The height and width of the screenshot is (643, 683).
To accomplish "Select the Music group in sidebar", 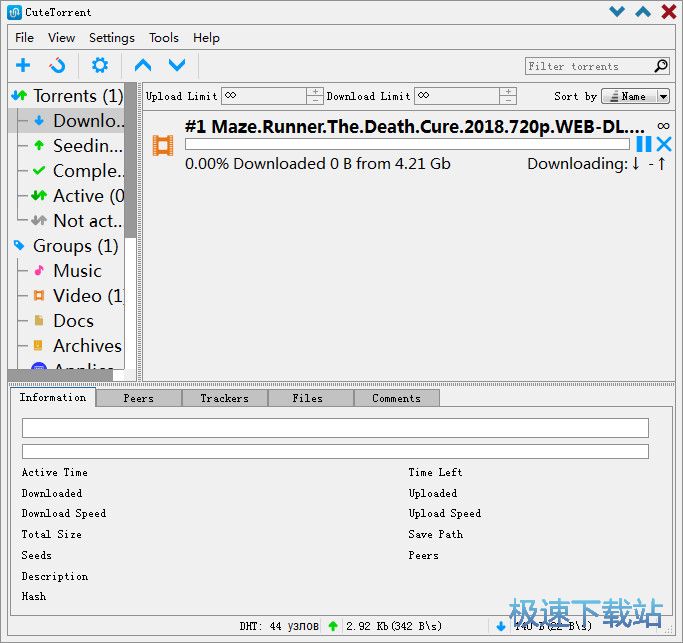I will [x=77, y=271].
